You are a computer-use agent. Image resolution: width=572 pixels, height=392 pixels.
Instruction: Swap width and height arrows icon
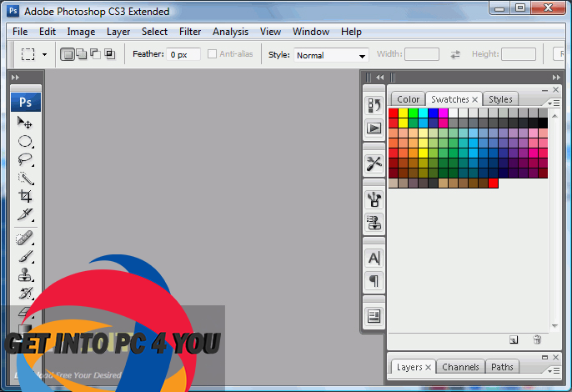pyautogui.click(x=455, y=55)
